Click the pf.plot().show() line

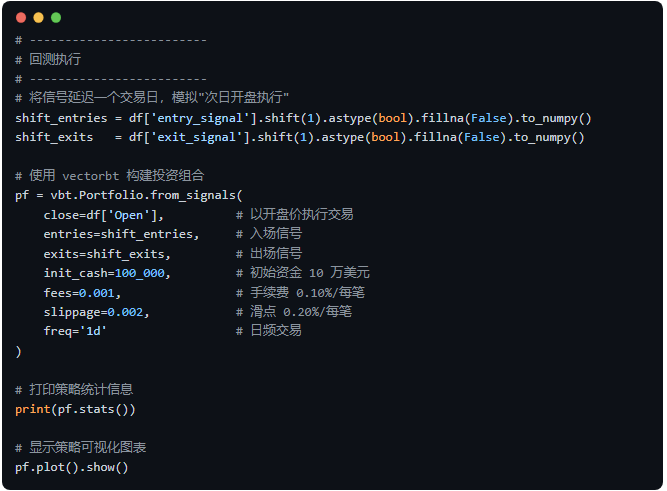pyautogui.click(x=72, y=467)
